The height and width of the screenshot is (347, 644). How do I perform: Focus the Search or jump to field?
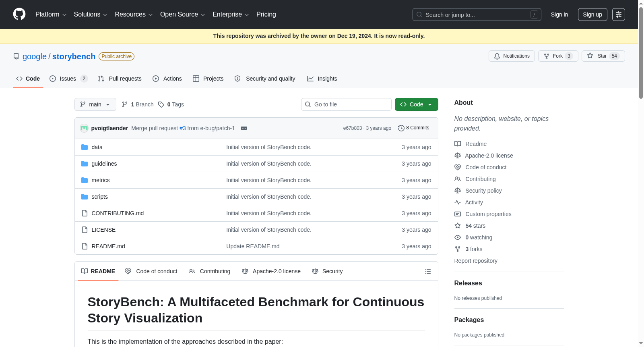pos(477,15)
